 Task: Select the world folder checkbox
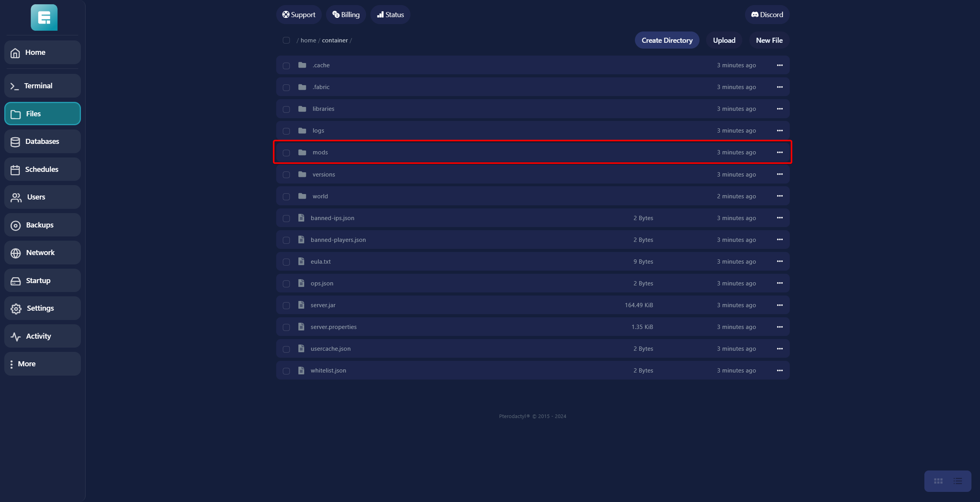[286, 196]
